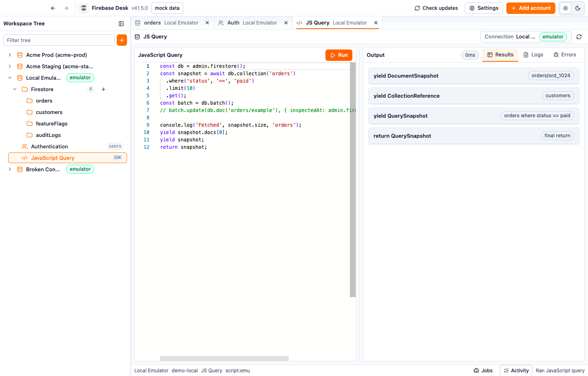Viewport: 588px width, 376px height.
Task: Close the Auth tab
Action: click(286, 23)
